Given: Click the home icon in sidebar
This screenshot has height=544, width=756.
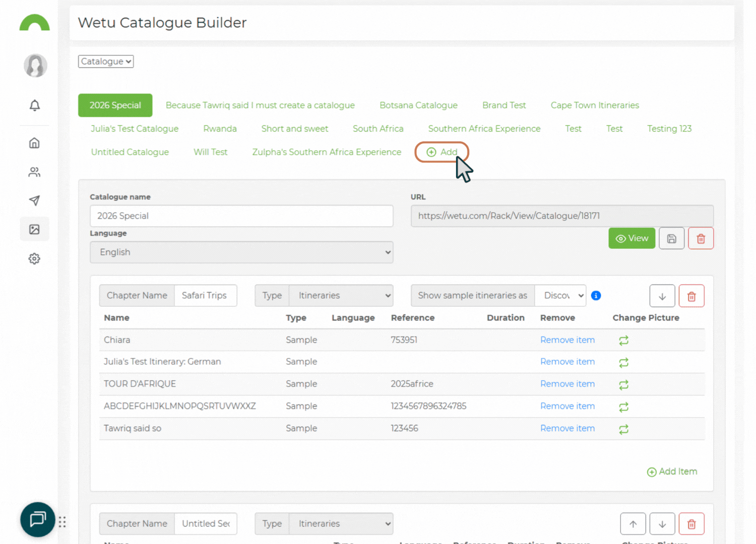Looking at the screenshot, I should [x=34, y=143].
